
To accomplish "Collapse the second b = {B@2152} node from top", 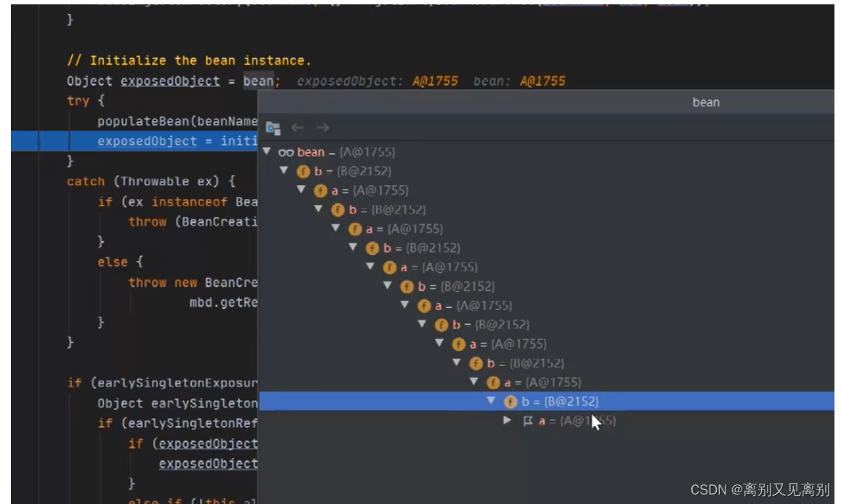I will tap(318, 209).
